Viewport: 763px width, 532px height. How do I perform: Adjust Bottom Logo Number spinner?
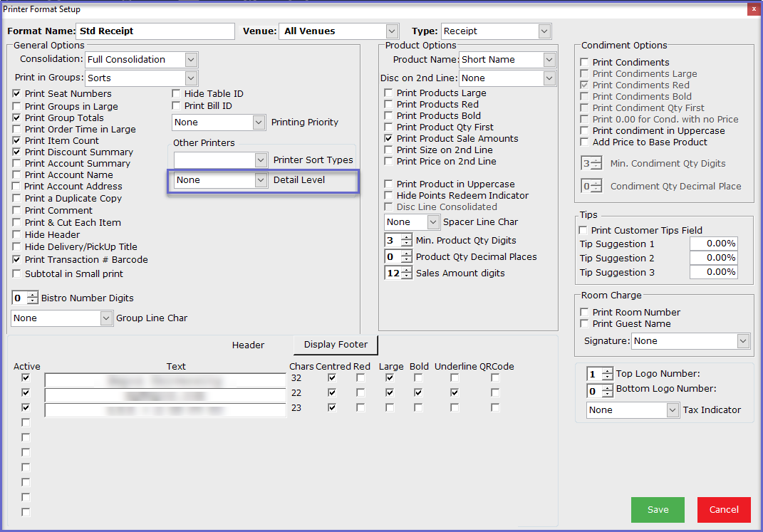(x=607, y=391)
